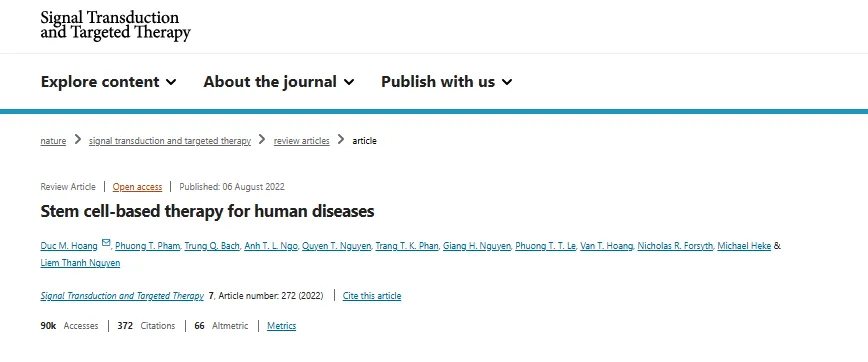The image size is (868, 362).
Task: Click the email envelope icon beside Duc M. Hoang
Action: click(106, 242)
